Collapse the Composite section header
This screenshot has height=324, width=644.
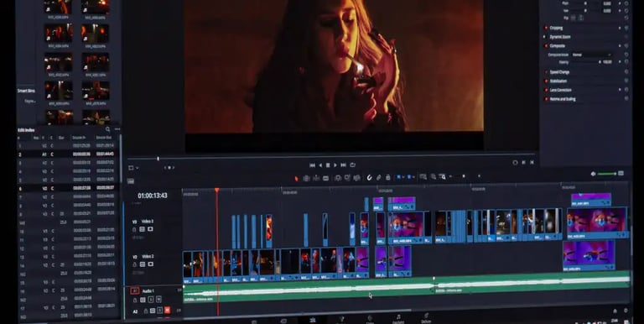[558, 45]
